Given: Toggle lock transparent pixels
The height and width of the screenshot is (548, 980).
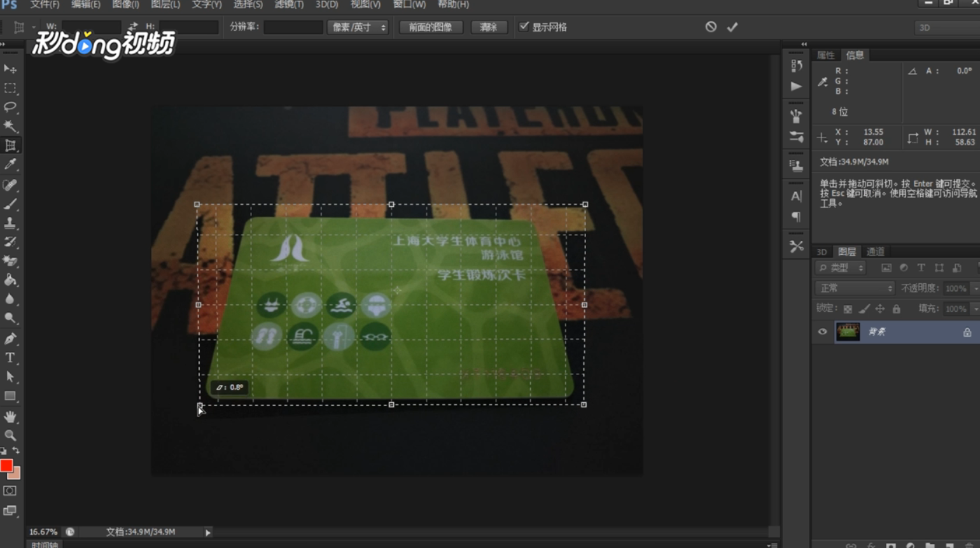Looking at the screenshot, I should 848,309.
